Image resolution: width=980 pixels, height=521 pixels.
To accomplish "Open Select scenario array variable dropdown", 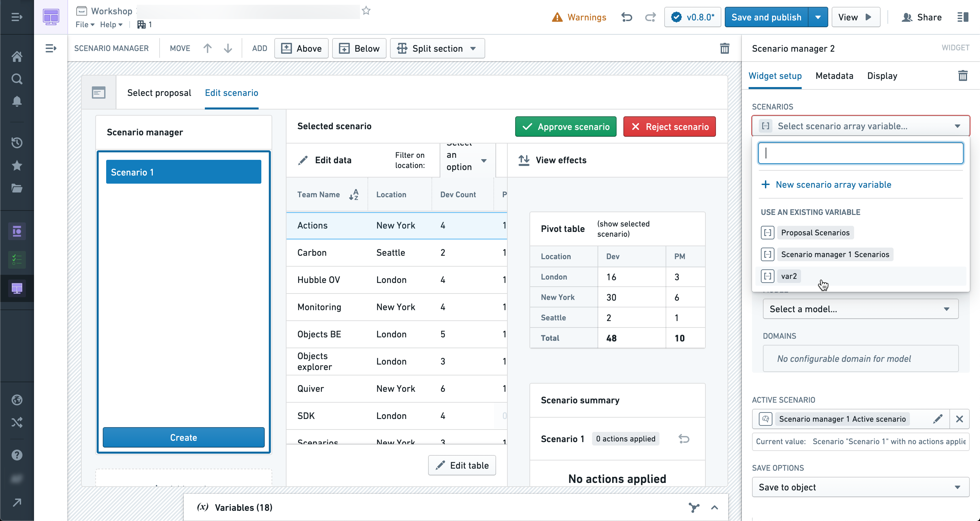I will point(861,126).
